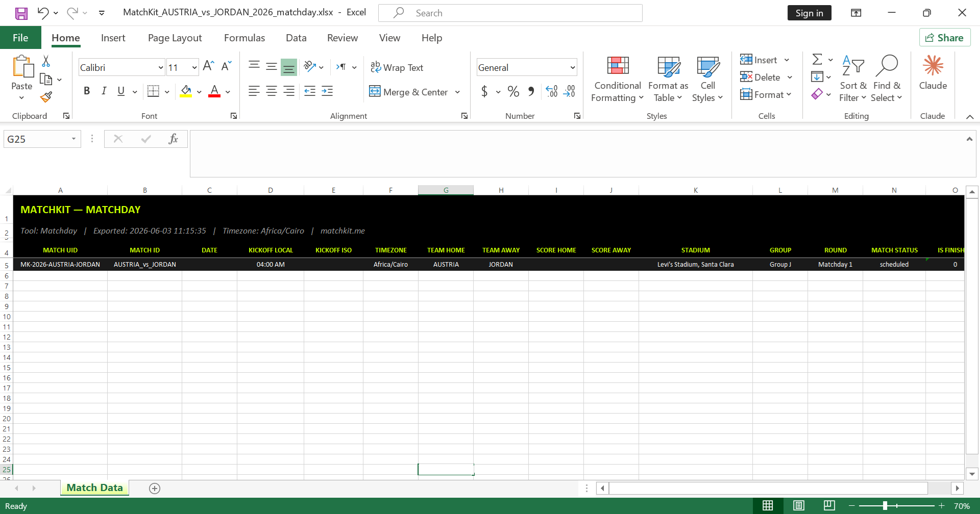This screenshot has height=514, width=980.
Task: Click the AutoSum sigma icon
Action: tap(817, 60)
